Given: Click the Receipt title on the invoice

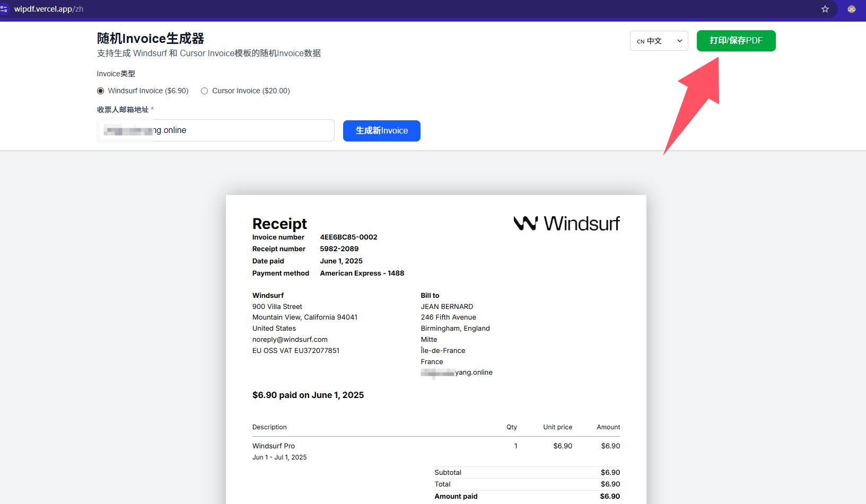Looking at the screenshot, I should (x=279, y=224).
